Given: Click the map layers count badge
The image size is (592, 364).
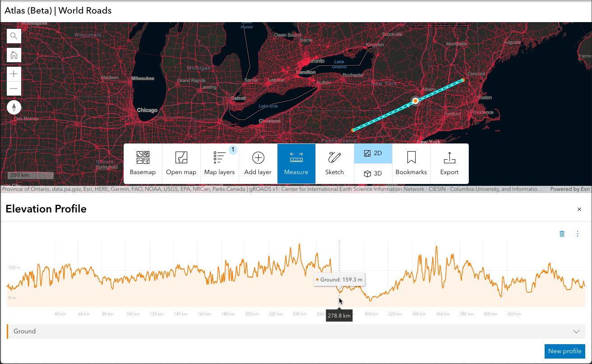Looking at the screenshot, I should 233,150.
